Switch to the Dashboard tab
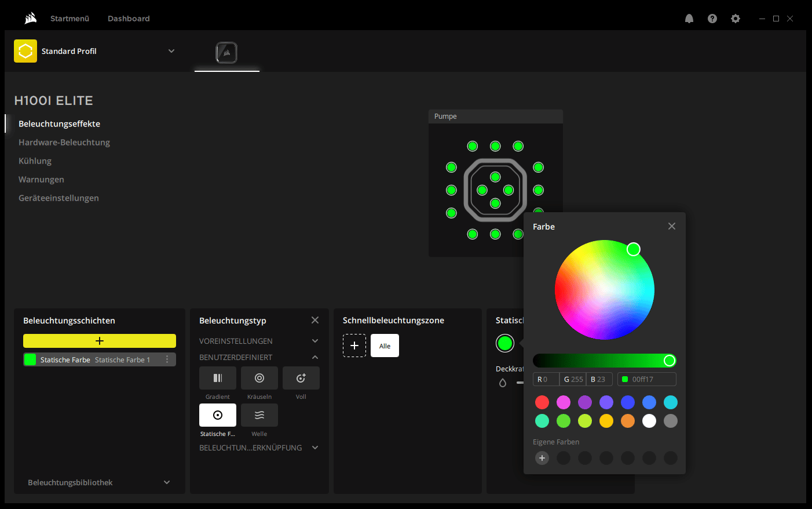The width and height of the screenshot is (812, 509). coord(129,19)
